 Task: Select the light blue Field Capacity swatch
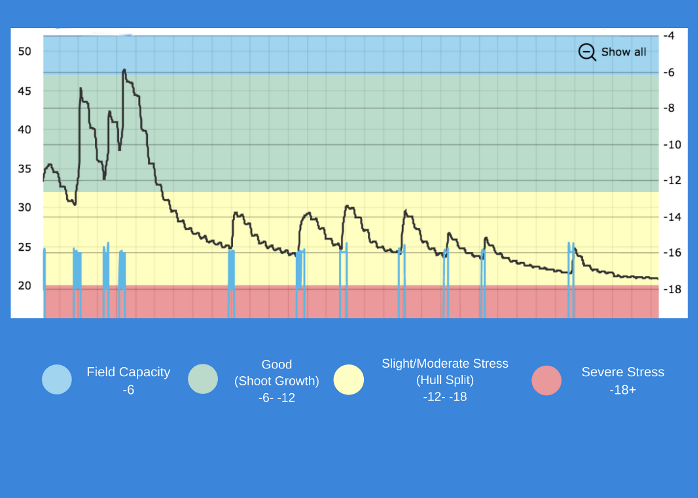[57, 380]
